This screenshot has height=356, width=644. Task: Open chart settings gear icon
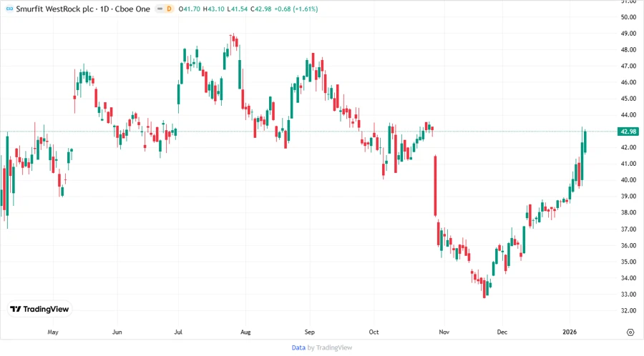(630, 332)
